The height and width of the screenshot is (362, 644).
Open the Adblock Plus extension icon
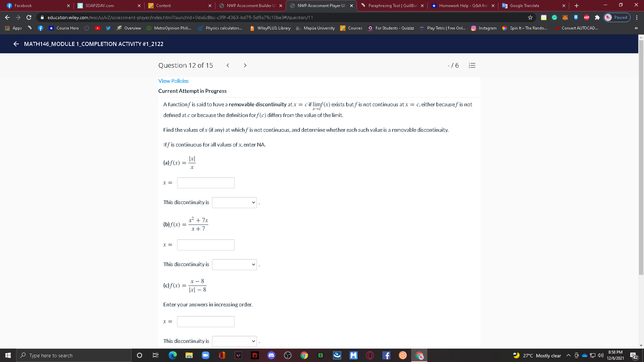coord(587,17)
